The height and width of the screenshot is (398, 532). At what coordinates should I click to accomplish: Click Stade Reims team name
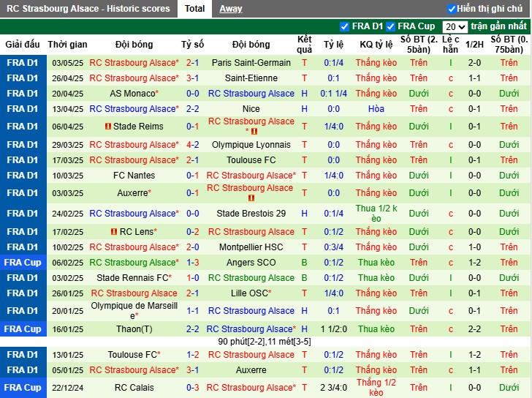(138, 127)
